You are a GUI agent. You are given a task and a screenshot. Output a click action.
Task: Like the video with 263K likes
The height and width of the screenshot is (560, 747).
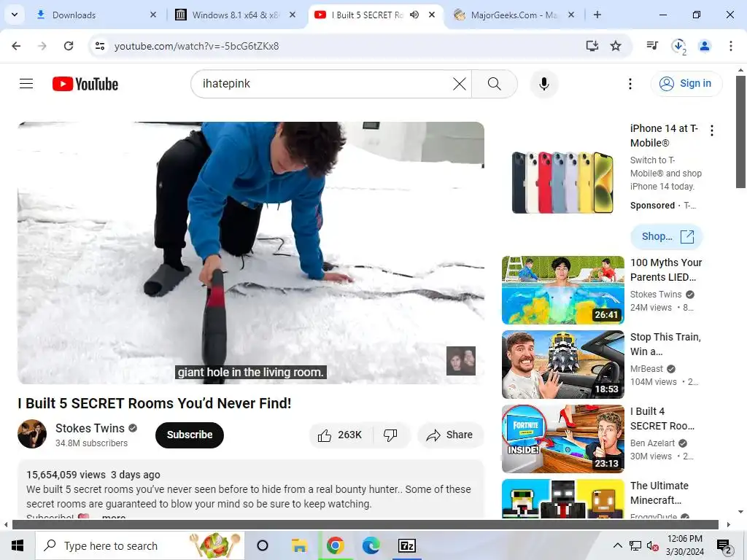(341, 435)
